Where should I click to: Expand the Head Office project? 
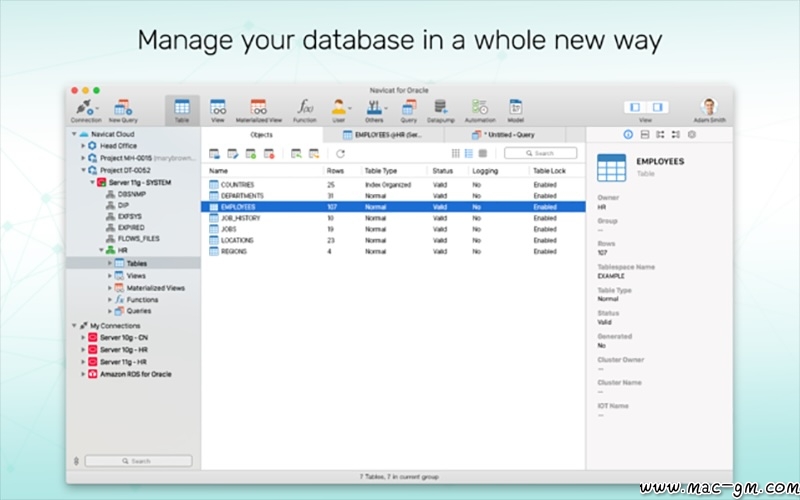point(83,146)
